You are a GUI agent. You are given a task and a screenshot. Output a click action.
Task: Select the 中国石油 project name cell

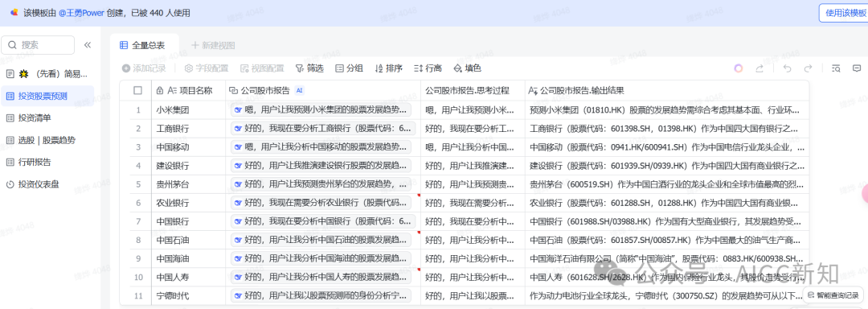click(188, 240)
